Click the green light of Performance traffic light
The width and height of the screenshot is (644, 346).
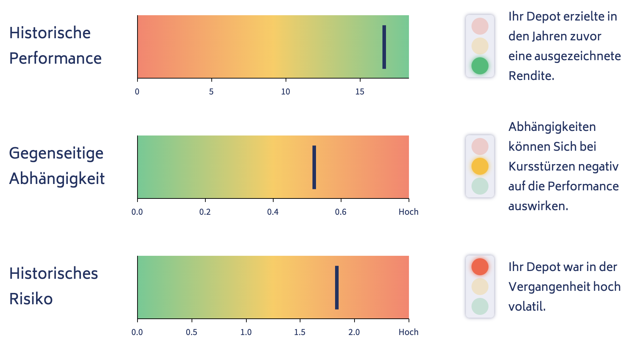coord(480,66)
